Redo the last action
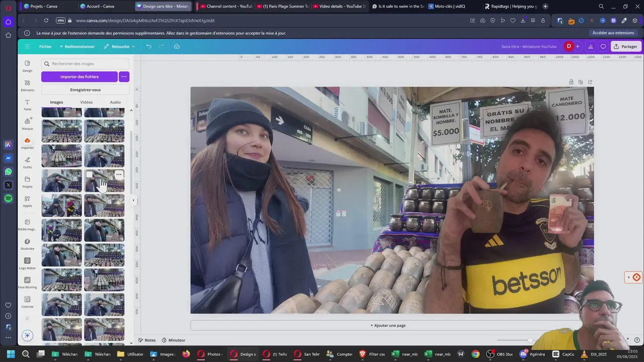The height and width of the screenshot is (362, 644). [x=162, y=46]
